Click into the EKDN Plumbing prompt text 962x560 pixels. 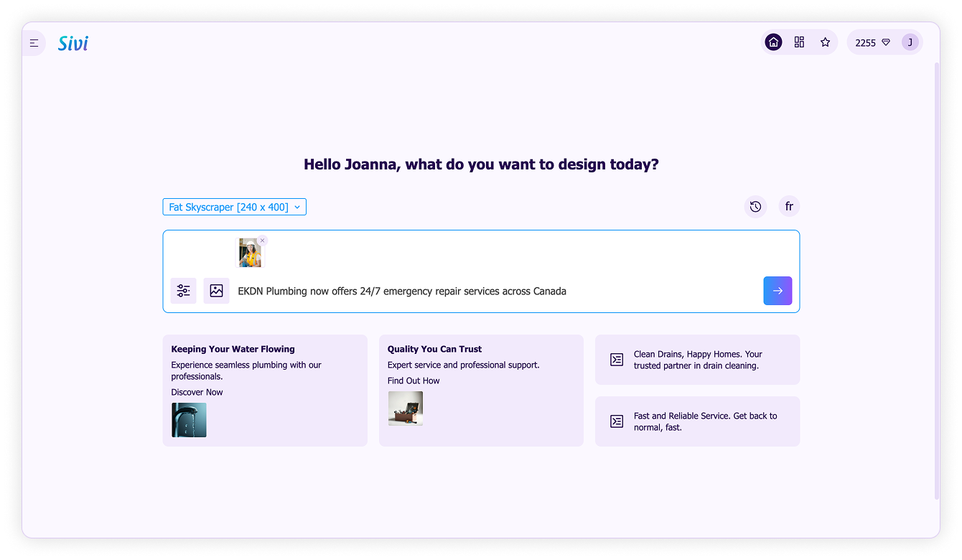pyautogui.click(x=402, y=291)
